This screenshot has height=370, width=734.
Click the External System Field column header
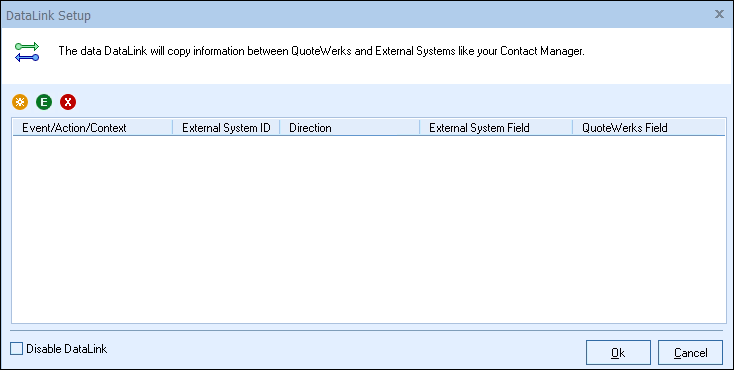pyautogui.click(x=496, y=127)
